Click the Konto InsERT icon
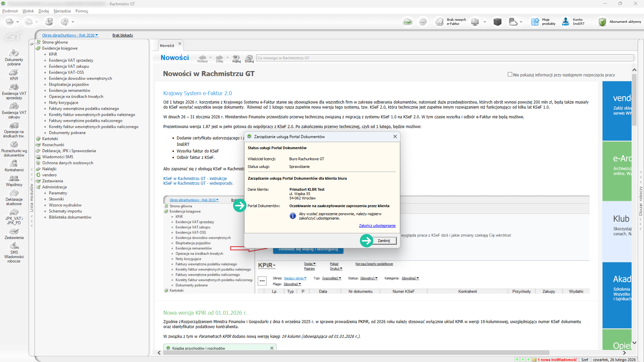 click(566, 22)
